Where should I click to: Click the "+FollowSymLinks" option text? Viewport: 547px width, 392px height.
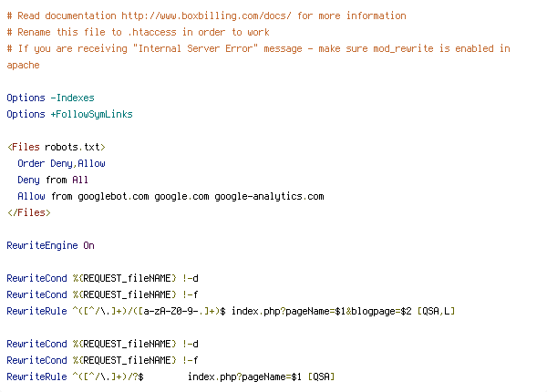(92, 114)
